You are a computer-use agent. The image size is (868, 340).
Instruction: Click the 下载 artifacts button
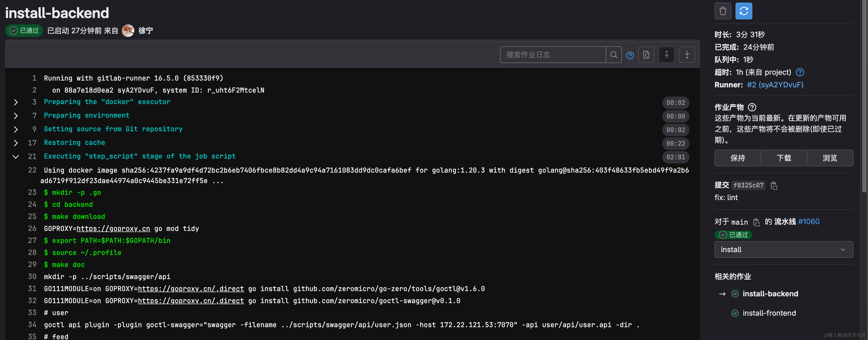tap(783, 158)
